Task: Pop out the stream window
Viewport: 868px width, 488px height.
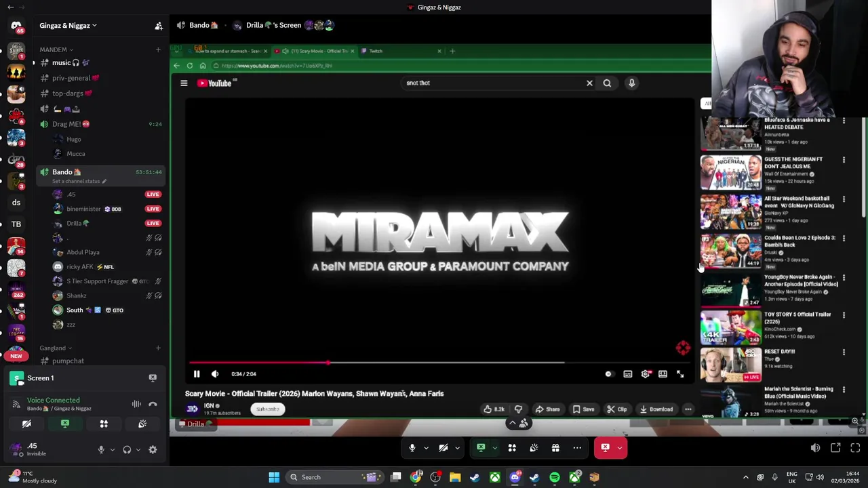Action: coord(835,447)
